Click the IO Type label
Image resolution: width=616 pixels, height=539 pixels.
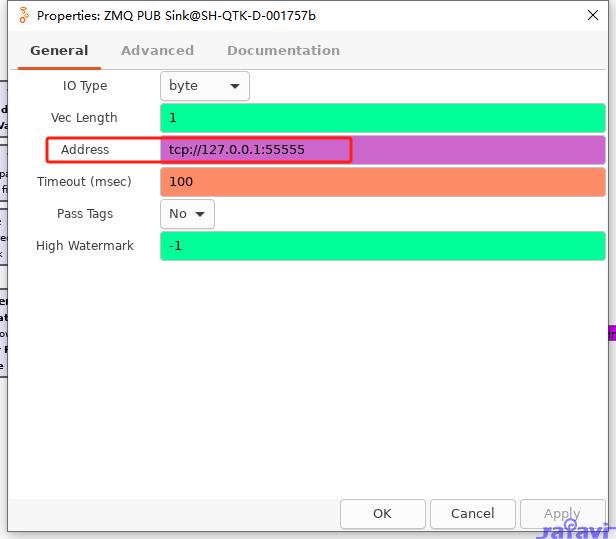point(85,86)
